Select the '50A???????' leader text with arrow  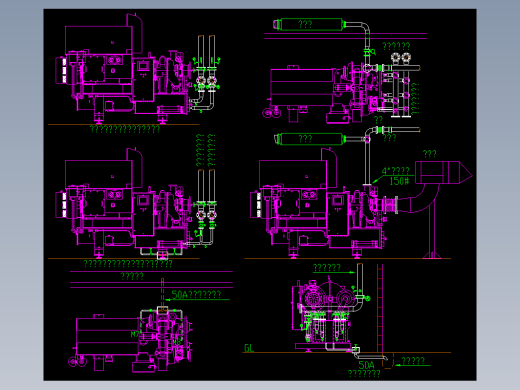(x=196, y=295)
